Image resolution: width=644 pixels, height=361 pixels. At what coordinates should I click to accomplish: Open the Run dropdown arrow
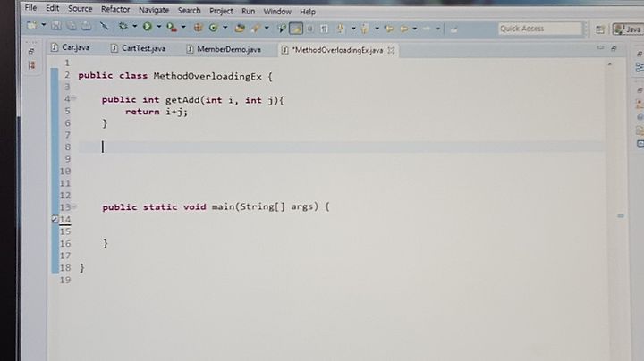point(158,27)
